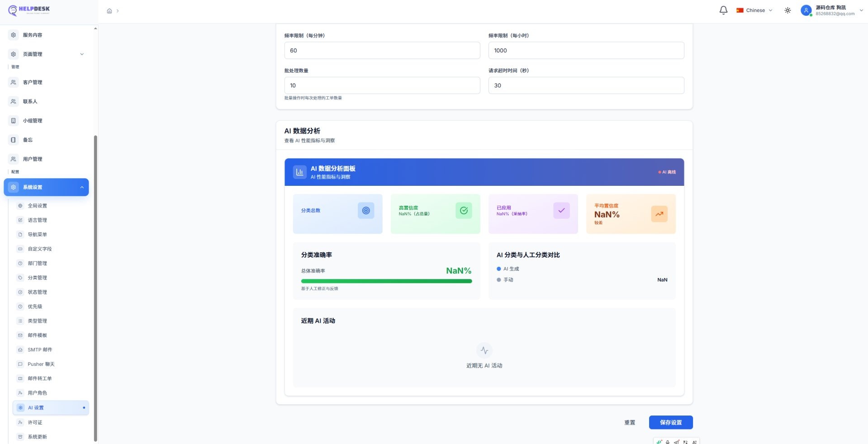Click the home breadcrumb icon
The height and width of the screenshot is (444, 868).
click(109, 11)
